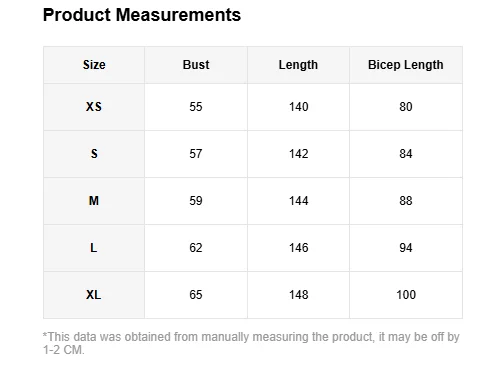Click the M size row label
The height and width of the screenshot is (372, 492).
click(x=94, y=201)
